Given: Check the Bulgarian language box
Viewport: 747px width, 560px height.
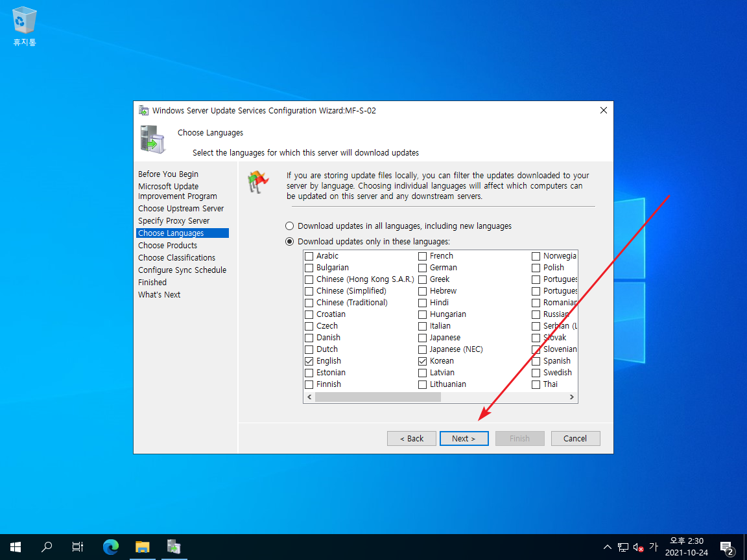Looking at the screenshot, I should click(x=309, y=268).
